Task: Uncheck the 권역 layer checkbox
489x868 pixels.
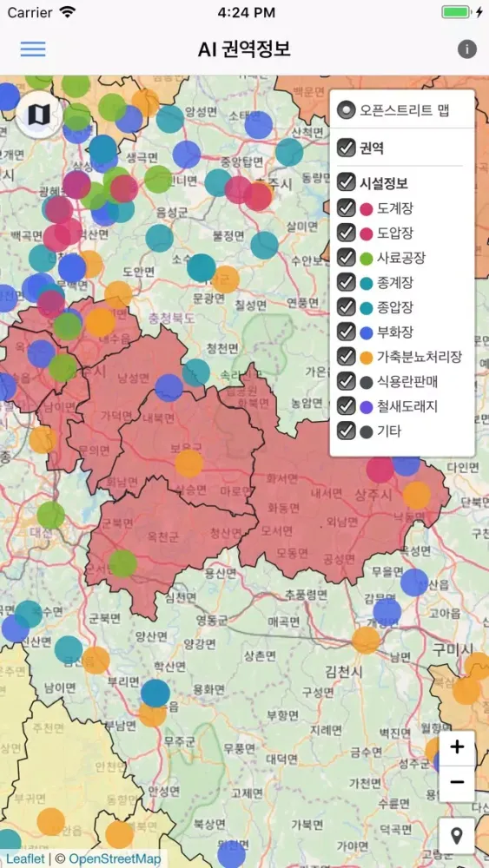Action: coord(346,148)
